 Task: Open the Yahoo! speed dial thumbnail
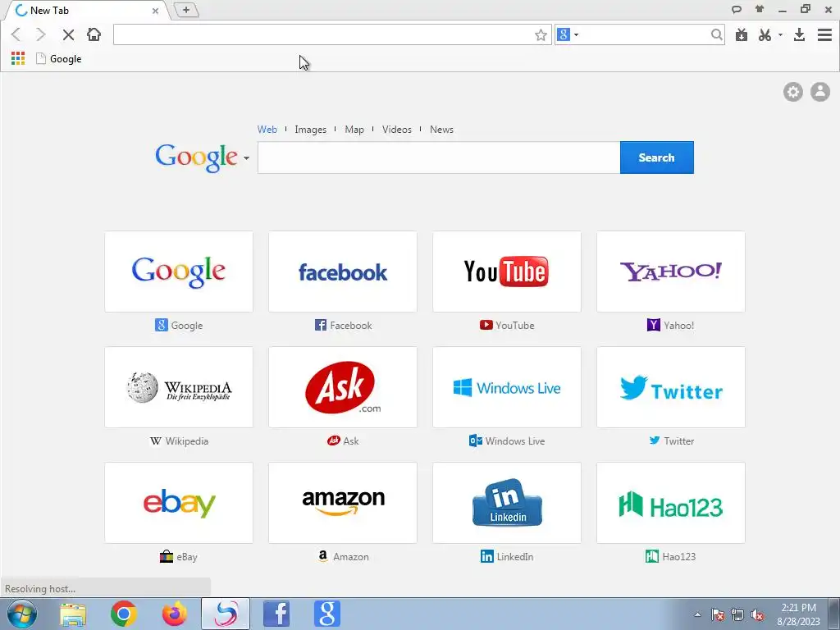671,272
